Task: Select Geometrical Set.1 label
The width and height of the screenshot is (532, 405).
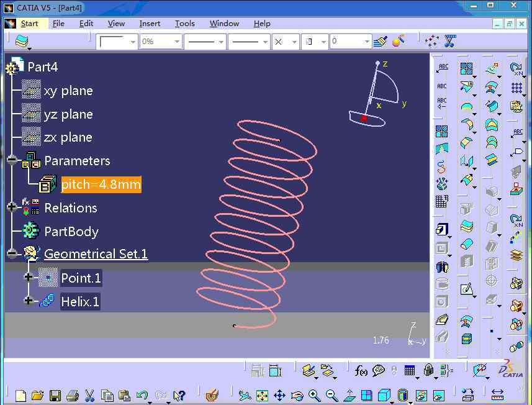Action: coord(96,254)
